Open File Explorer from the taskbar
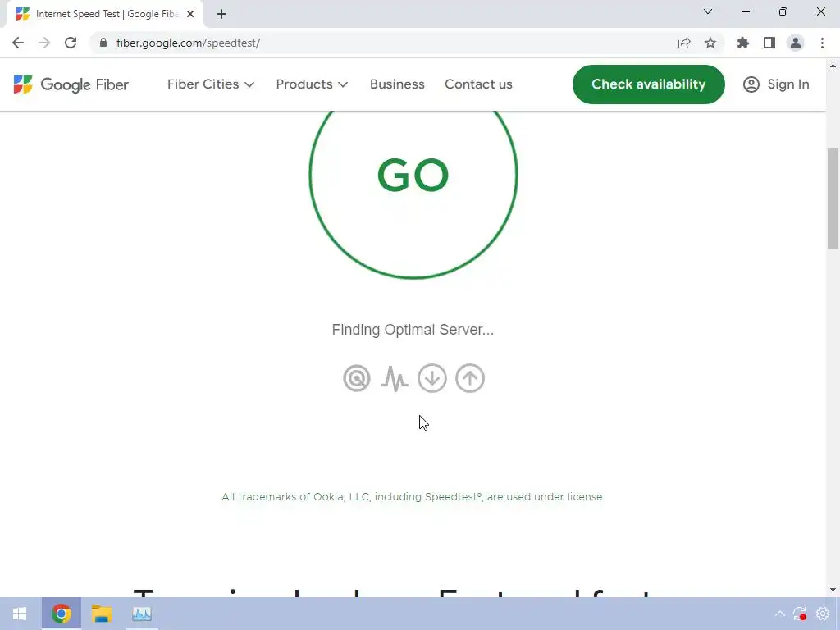The image size is (840, 630). pos(101,614)
